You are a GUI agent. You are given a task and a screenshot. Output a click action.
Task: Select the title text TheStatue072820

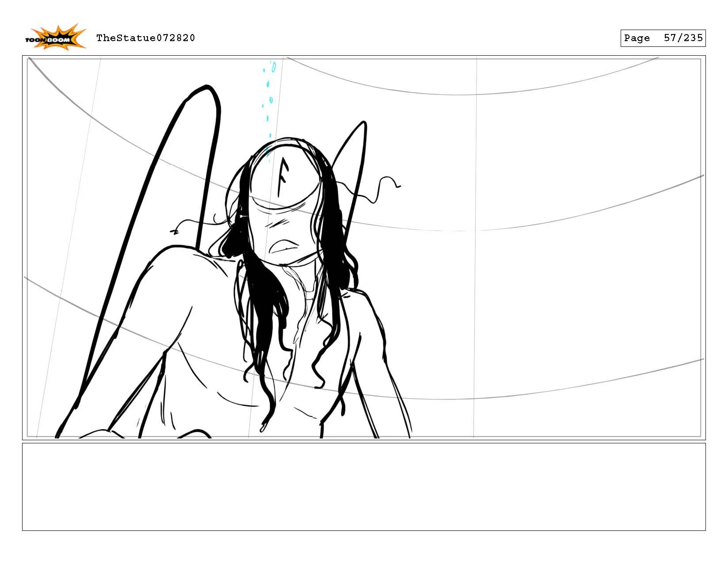tap(146, 38)
